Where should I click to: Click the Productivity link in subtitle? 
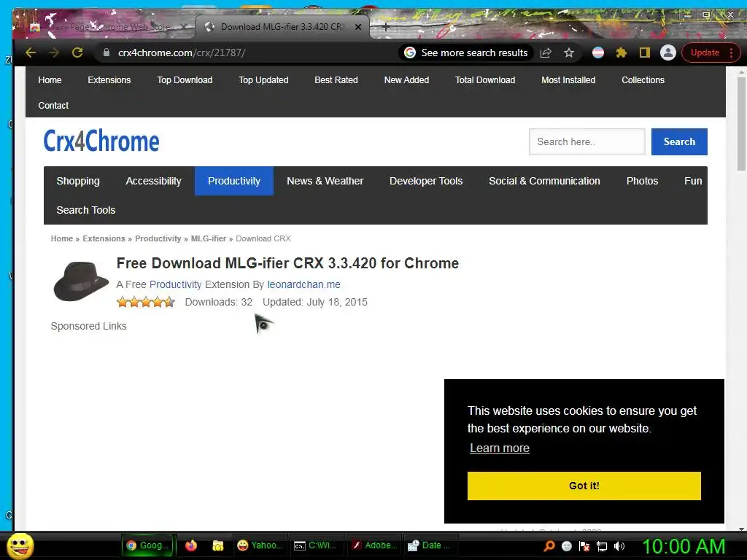click(x=175, y=285)
